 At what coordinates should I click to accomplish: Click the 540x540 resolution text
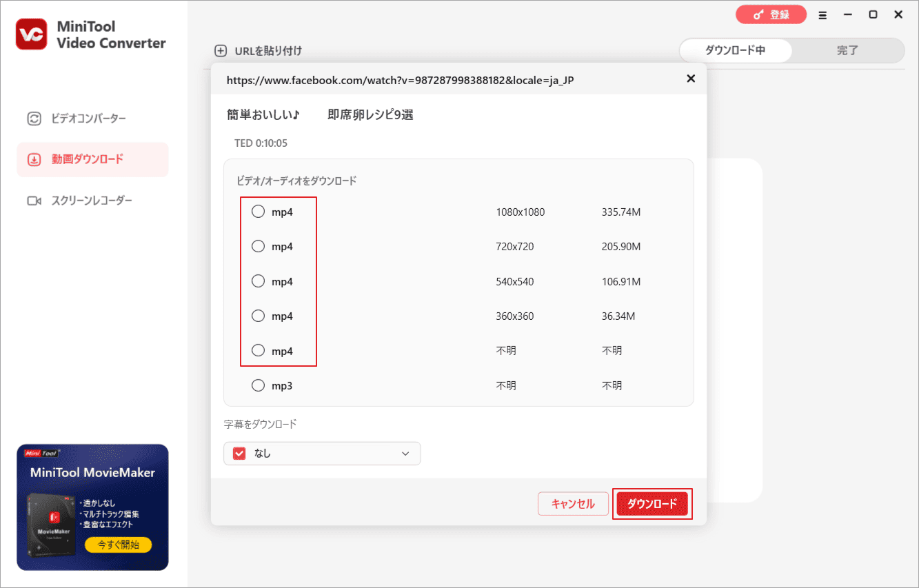514,281
